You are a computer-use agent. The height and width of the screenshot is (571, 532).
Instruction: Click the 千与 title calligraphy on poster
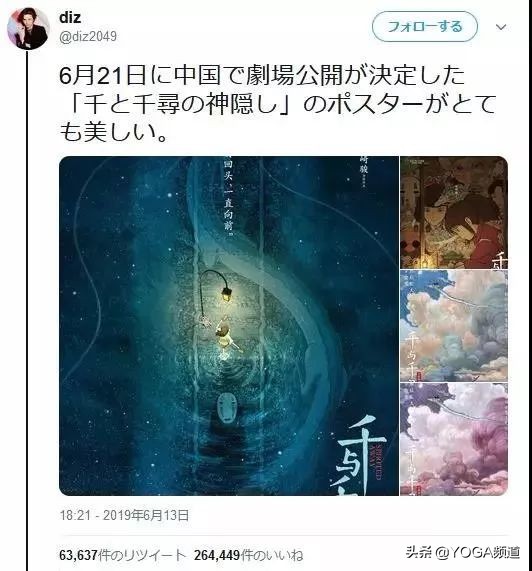(x=359, y=455)
